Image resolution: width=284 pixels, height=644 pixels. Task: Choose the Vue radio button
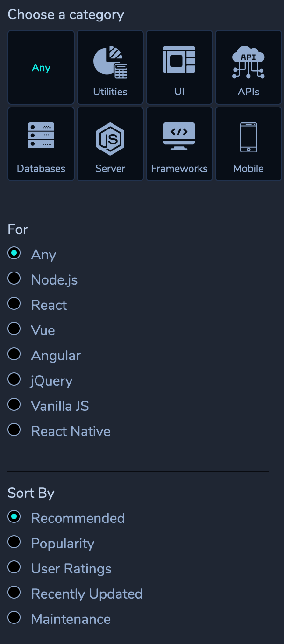coord(14,329)
